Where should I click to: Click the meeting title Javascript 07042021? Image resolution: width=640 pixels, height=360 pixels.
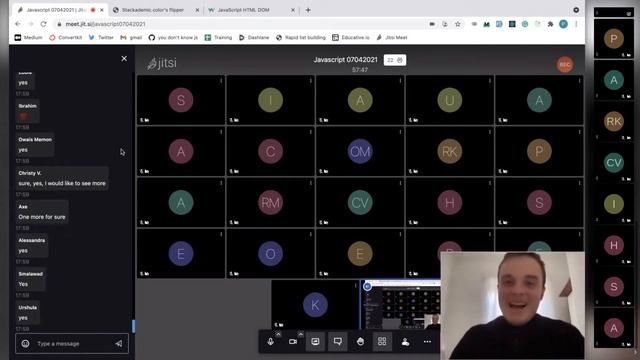[345, 60]
